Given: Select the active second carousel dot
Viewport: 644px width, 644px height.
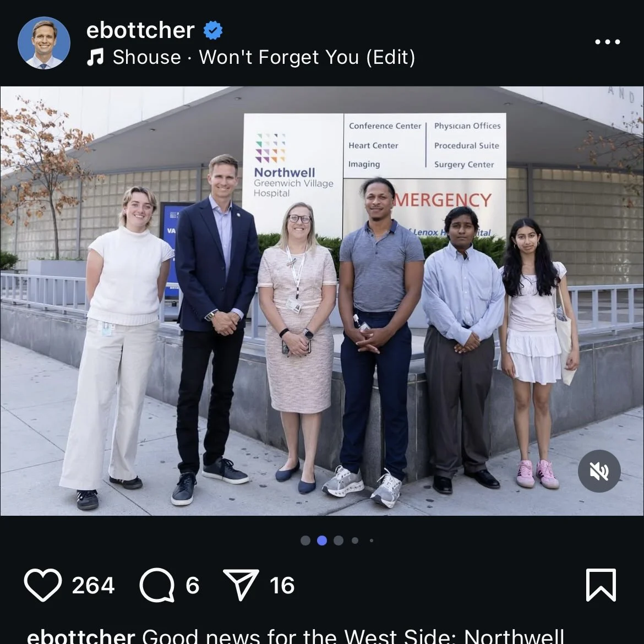Looking at the screenshot, I should tap(322, 541).
